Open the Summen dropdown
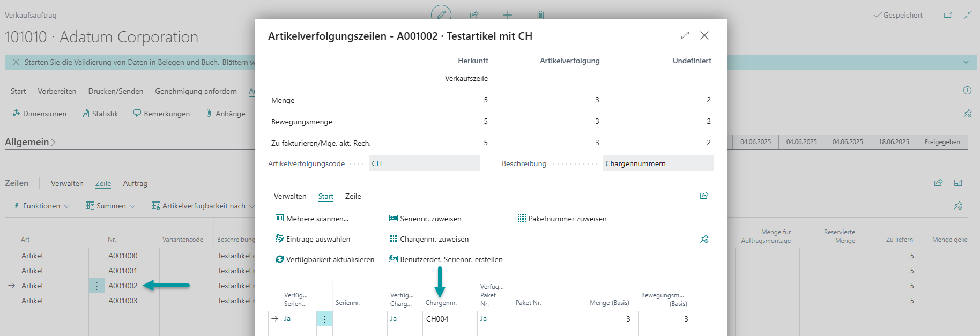Image resolution: width=980 pixels, height=336 pixels. click(111, 206)
